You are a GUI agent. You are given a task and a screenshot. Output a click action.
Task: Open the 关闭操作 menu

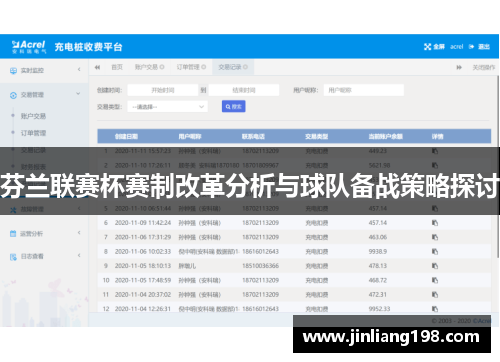(484, 67)
